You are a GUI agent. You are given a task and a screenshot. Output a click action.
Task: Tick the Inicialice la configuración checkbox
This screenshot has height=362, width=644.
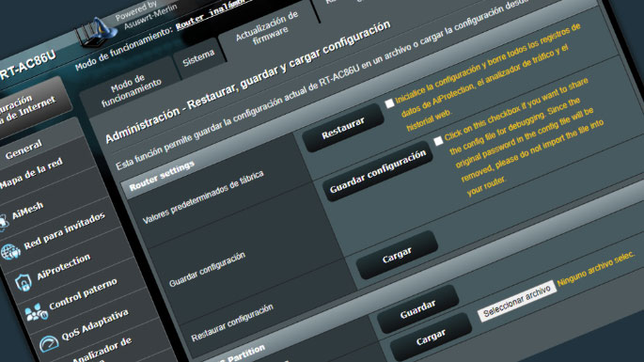tap(389, 103)
